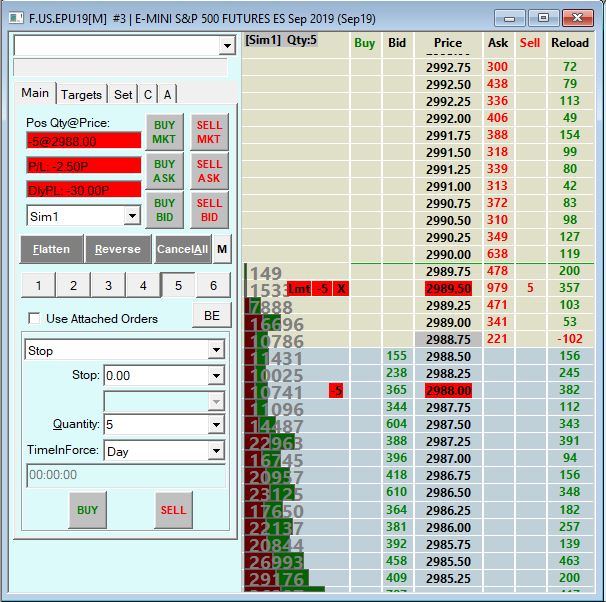The width and height of the screenshot is (606, 602).
Task: Click the Sell column header
Action: coord(530,43)
